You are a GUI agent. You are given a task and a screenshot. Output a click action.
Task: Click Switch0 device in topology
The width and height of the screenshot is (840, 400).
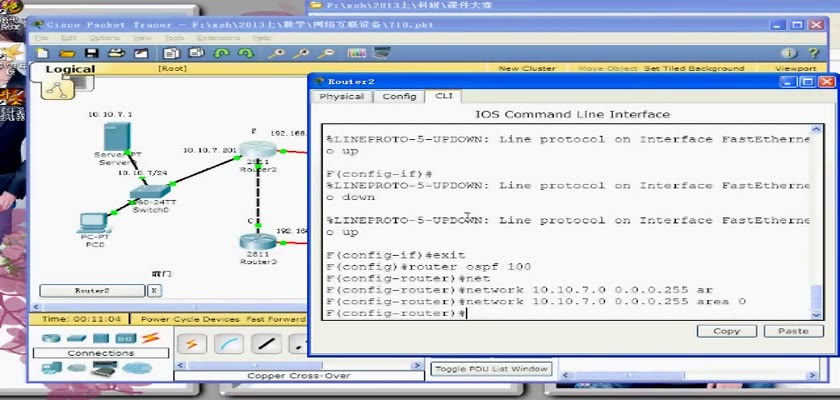pyautogui.click(x=149, y=192)
